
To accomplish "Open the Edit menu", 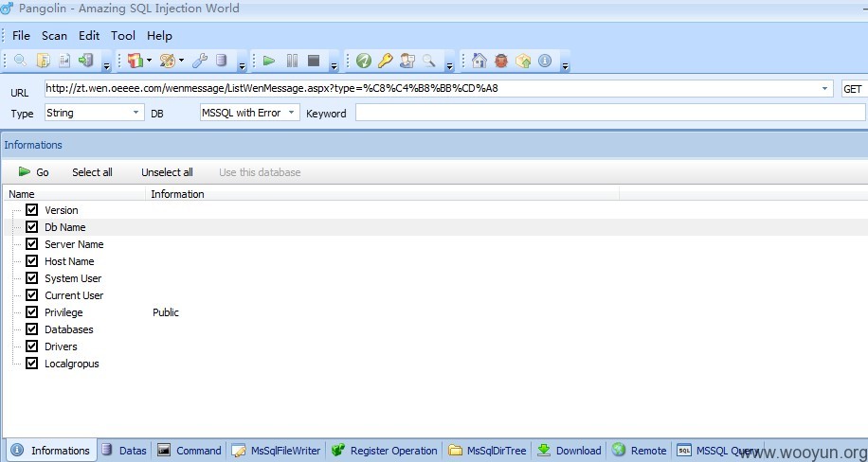I will pyautogui.click(x=89, y=35).
